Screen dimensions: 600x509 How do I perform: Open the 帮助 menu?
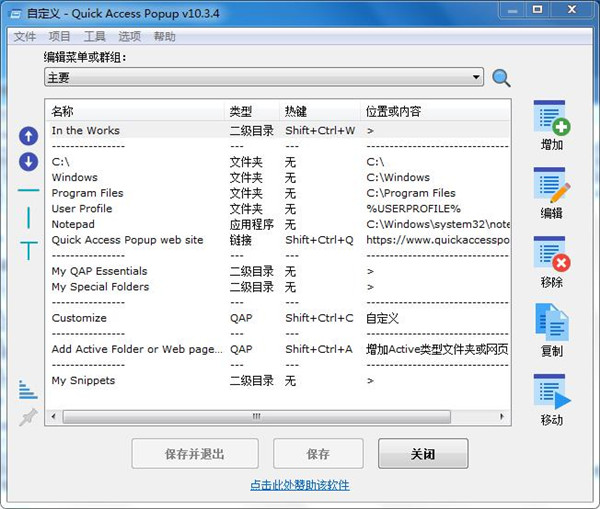(165, 37)
